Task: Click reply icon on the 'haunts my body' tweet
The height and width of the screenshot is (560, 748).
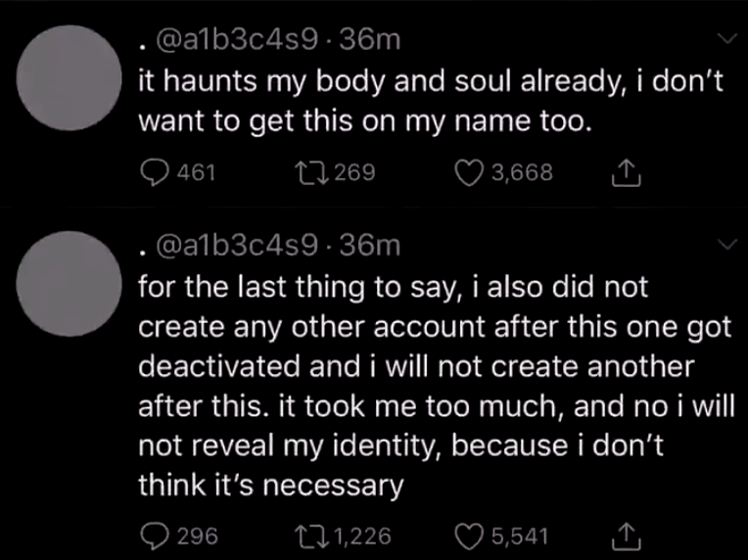Action: (x=154, y=173)
